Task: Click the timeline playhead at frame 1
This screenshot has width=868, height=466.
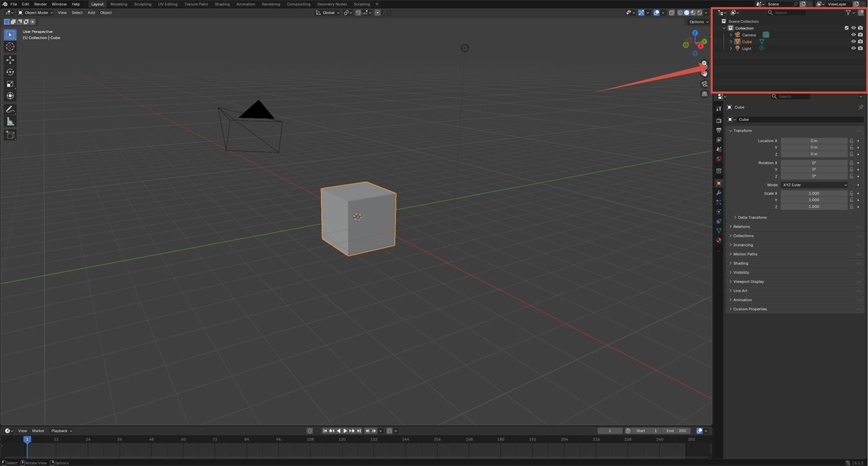Action: (27, 439)
